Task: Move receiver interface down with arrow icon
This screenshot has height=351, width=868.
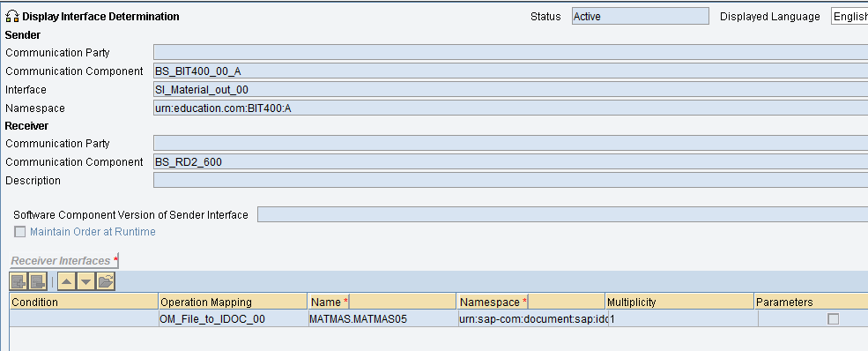Action: (85, 281)
